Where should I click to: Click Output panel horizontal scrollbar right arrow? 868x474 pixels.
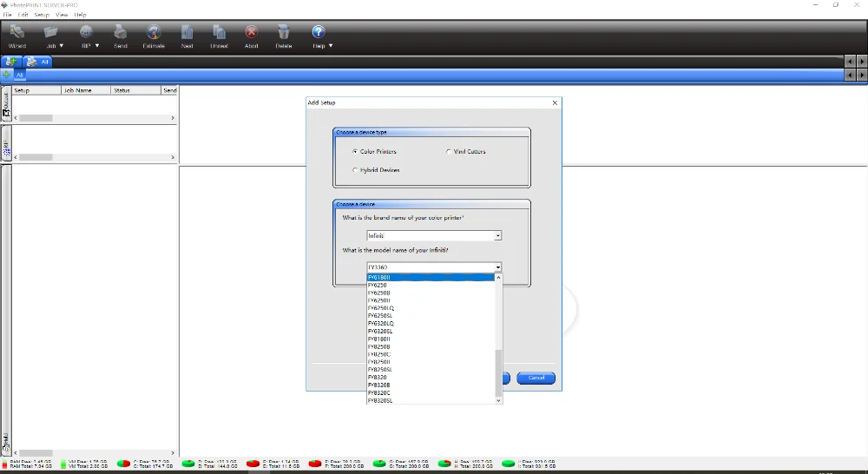click(x=173, y=118)
